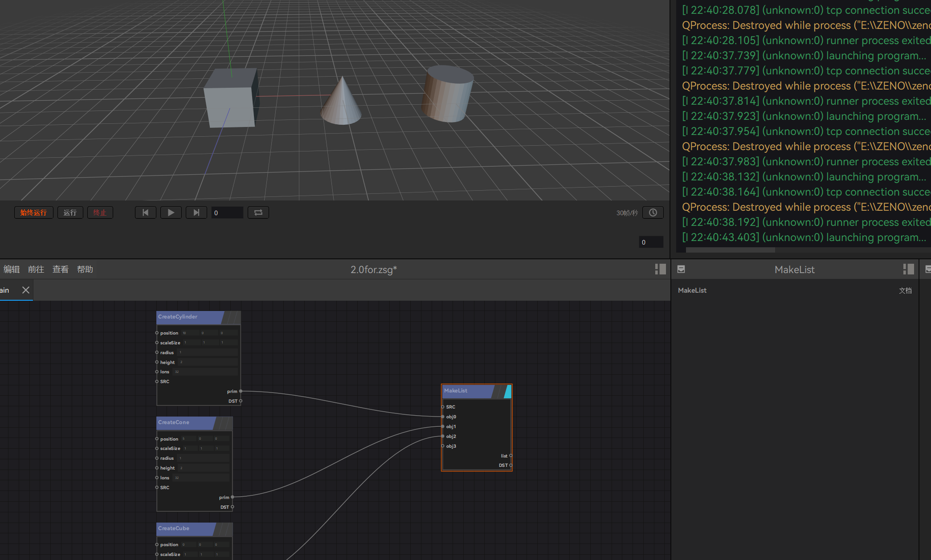Viewport: 931px width, 560px height.
Task: Click the MakeList properties panel layout icon
Action: coord(908,269)
